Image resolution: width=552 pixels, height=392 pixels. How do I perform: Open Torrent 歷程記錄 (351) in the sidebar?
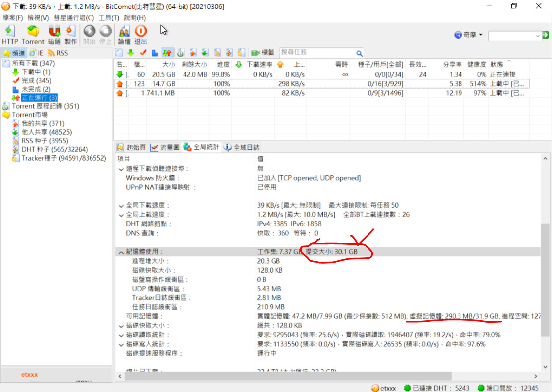pos(45,106)
